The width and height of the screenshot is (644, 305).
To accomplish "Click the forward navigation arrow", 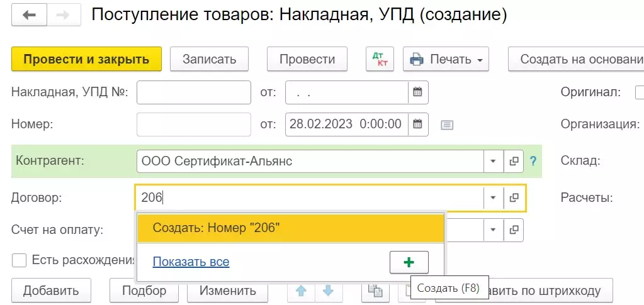I will 64,15.
